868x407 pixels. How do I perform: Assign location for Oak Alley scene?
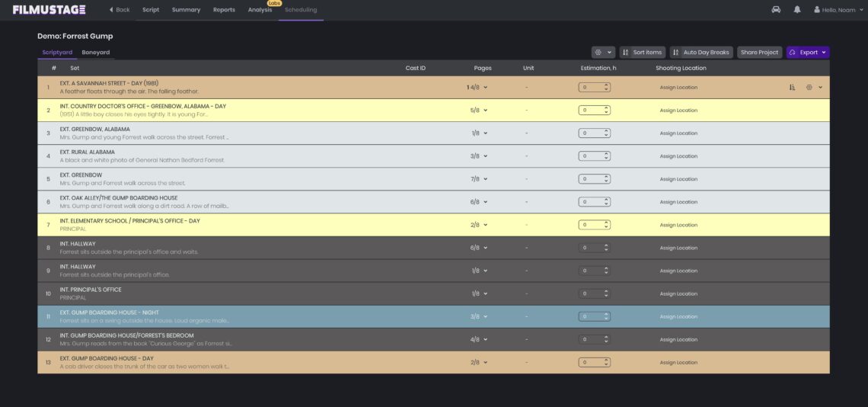click(678, 202)
